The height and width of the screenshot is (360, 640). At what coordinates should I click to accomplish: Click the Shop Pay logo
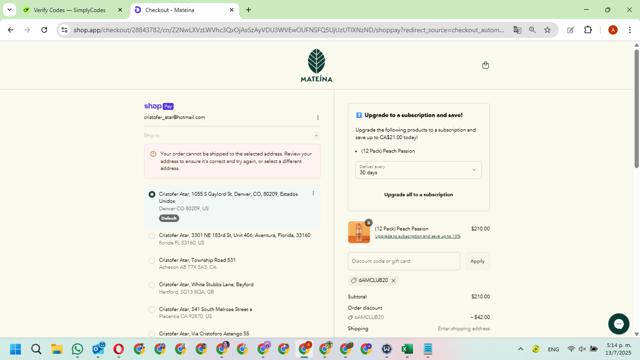pyautogui.click(x=159, y=106)
